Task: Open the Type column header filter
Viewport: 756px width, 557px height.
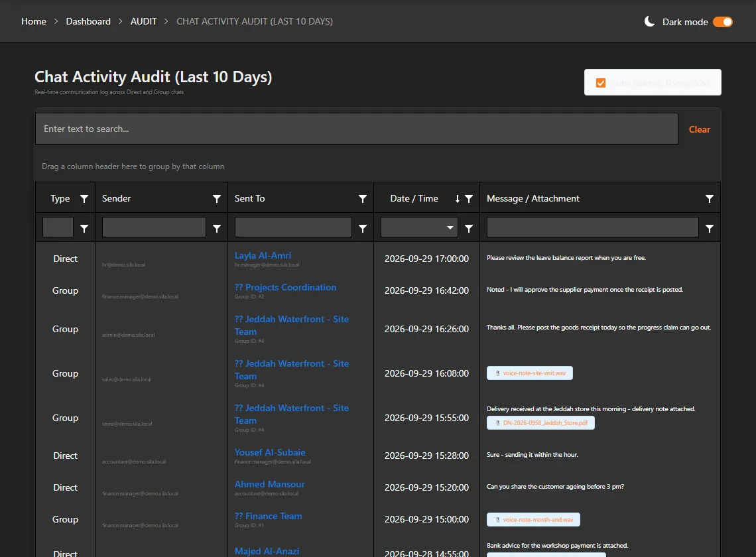Action: (x=84, y=199)
